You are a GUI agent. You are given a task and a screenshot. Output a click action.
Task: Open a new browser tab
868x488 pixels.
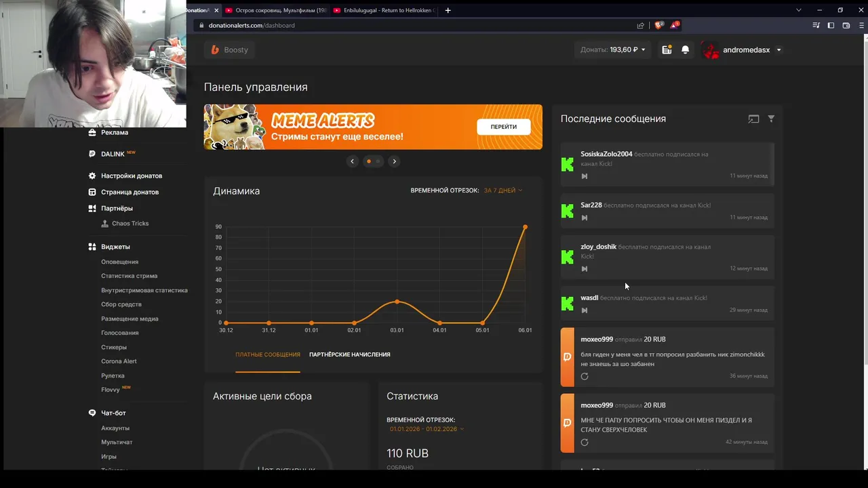point(448,10)
